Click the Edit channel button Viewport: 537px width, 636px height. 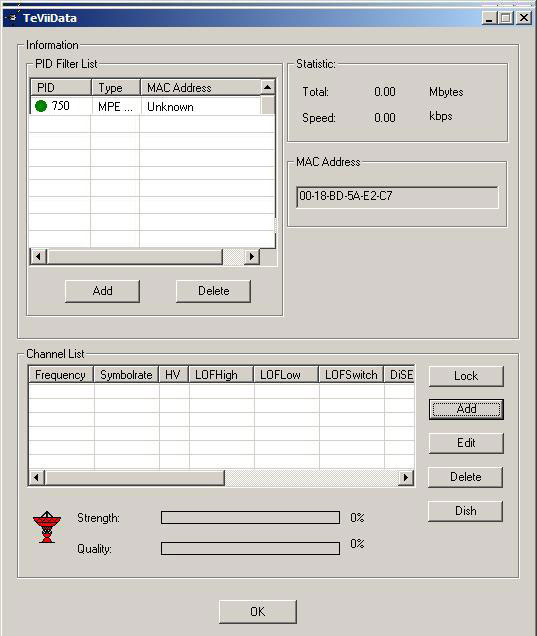tap(466, 443)
